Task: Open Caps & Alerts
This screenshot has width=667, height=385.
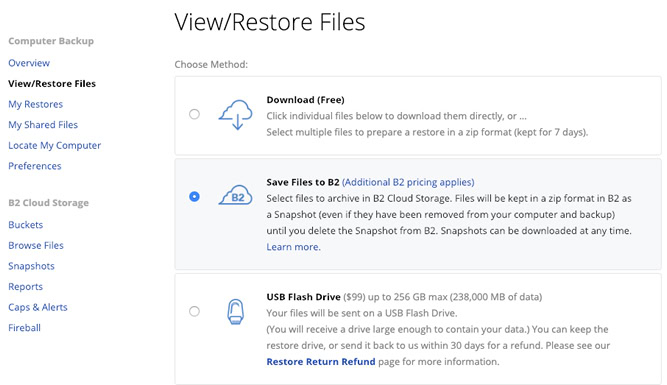Action: [x=38, y=307]
